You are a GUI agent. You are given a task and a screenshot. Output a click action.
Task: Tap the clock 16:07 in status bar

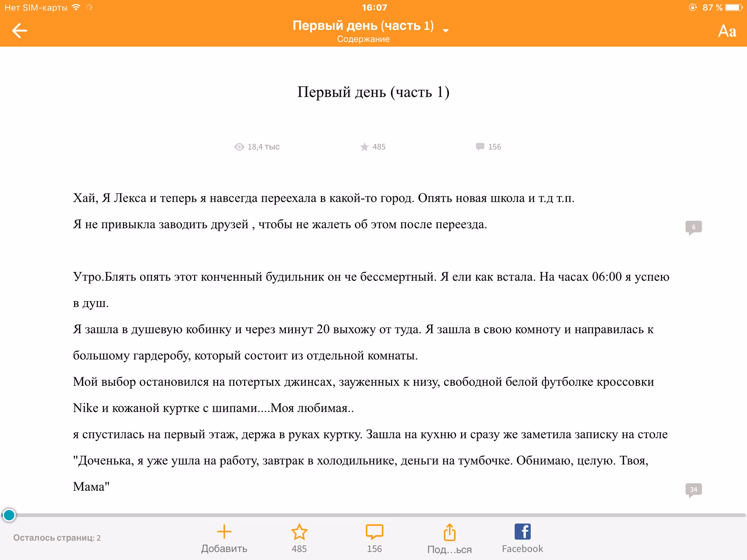(374, 7)
